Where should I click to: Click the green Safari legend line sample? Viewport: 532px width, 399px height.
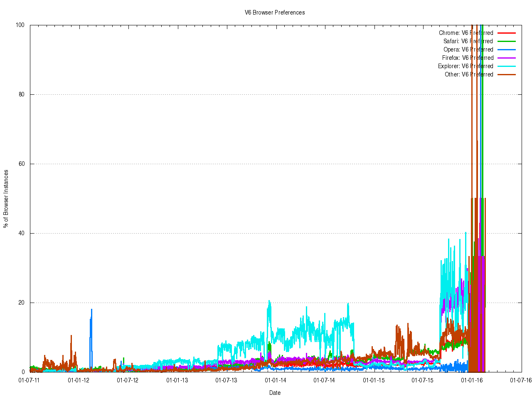point(506,41)
